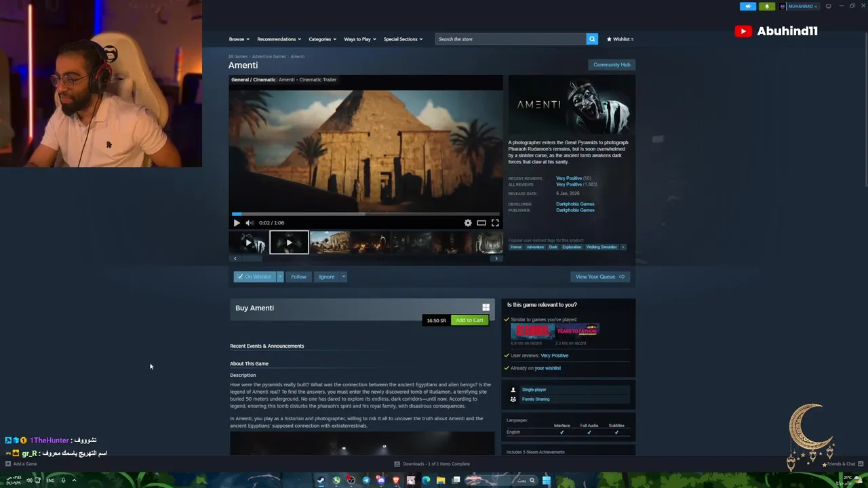The width and height of the screenshot is (868, 488).
Task: Enter fullscreen for the trailer
Action: (x=495, y=222)
